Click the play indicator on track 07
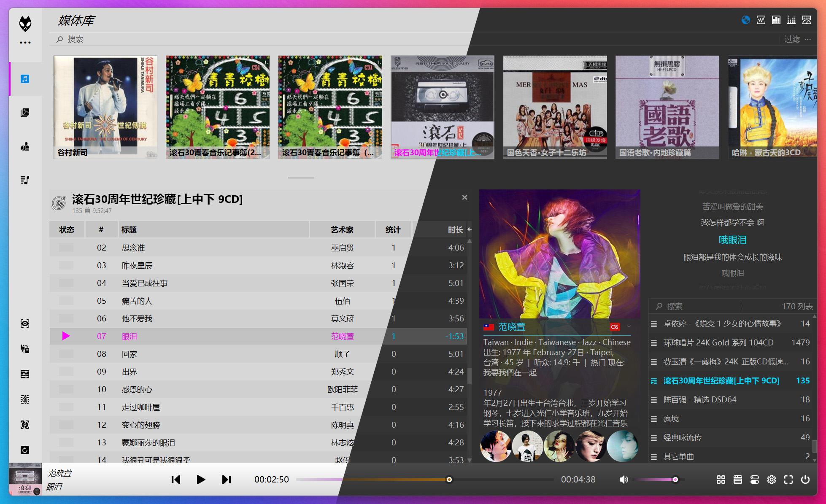This screenshot has width=826, height=504. (x=66, y=336)
